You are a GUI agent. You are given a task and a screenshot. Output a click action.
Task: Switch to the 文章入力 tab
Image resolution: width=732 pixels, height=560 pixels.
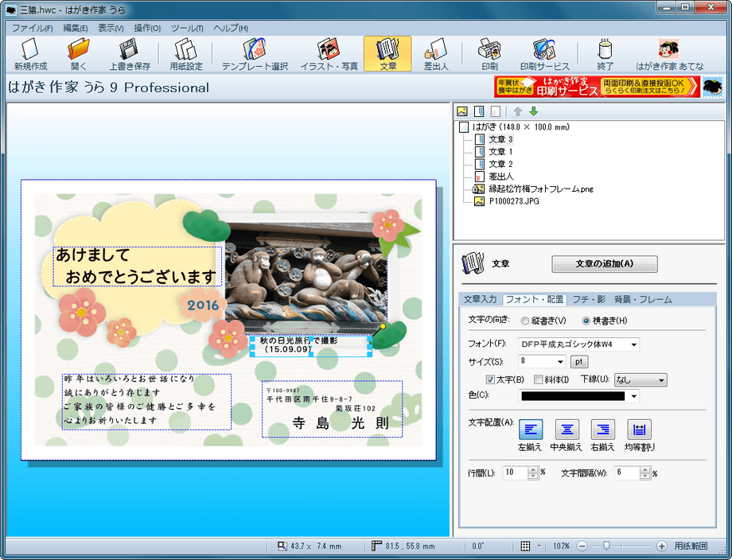tap(480, 300)
